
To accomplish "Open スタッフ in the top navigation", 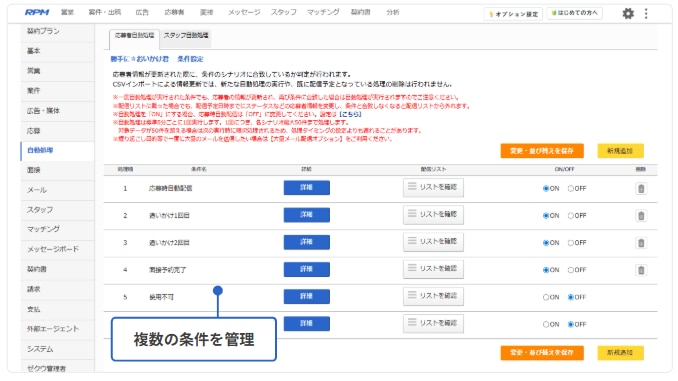I will [x=284, y=12].
